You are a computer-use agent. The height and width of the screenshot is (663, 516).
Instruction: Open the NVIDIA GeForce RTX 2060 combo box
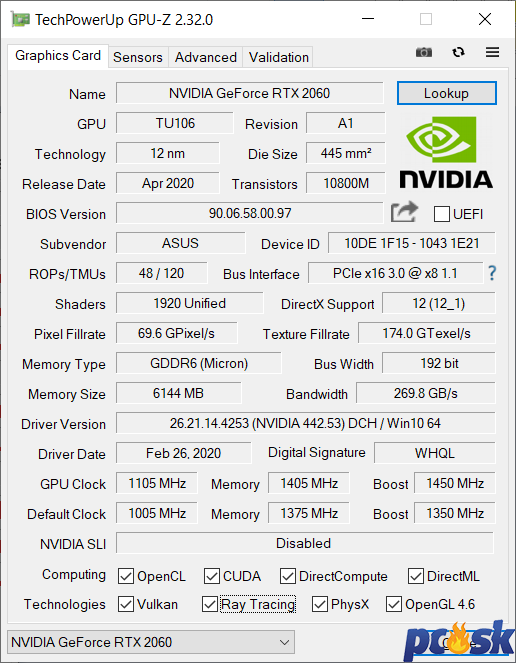151,643
